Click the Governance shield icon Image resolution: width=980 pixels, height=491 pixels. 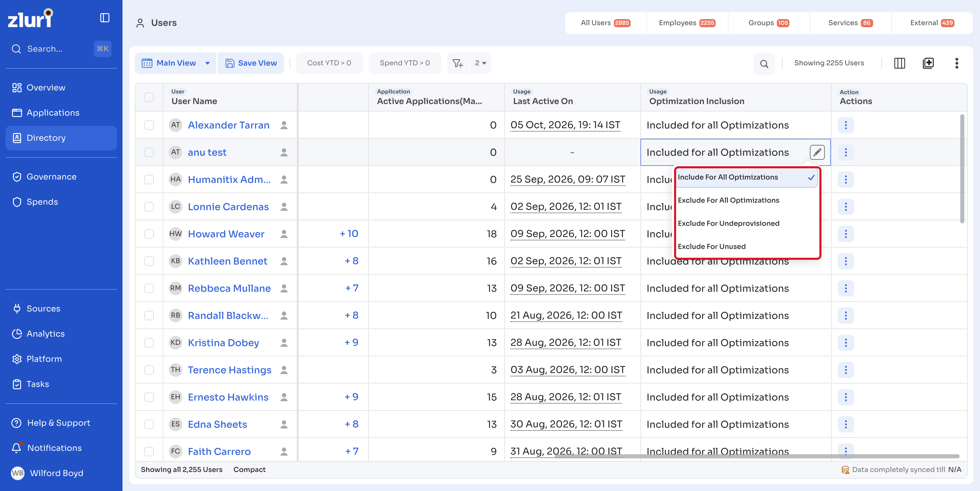pos(17,176)
